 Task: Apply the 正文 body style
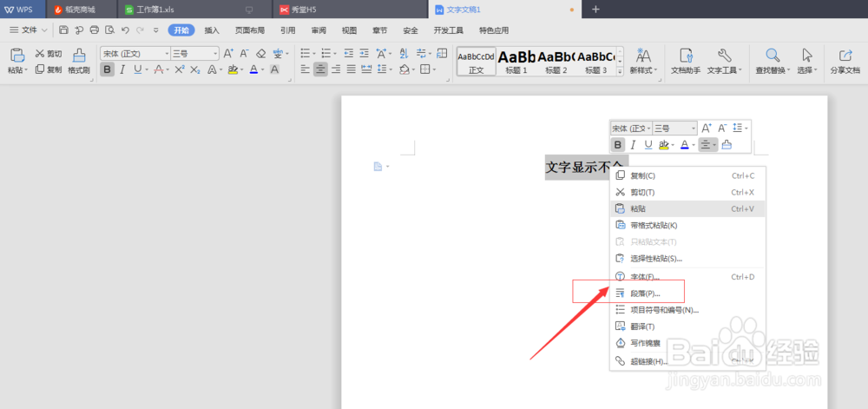click(476, 62)
